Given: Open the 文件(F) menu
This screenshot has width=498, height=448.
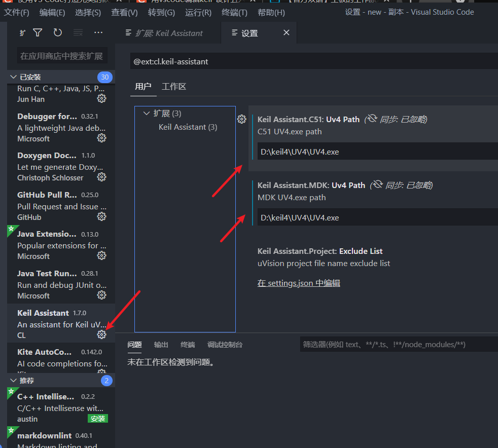Looking at the screenshot, I should 17,13.
